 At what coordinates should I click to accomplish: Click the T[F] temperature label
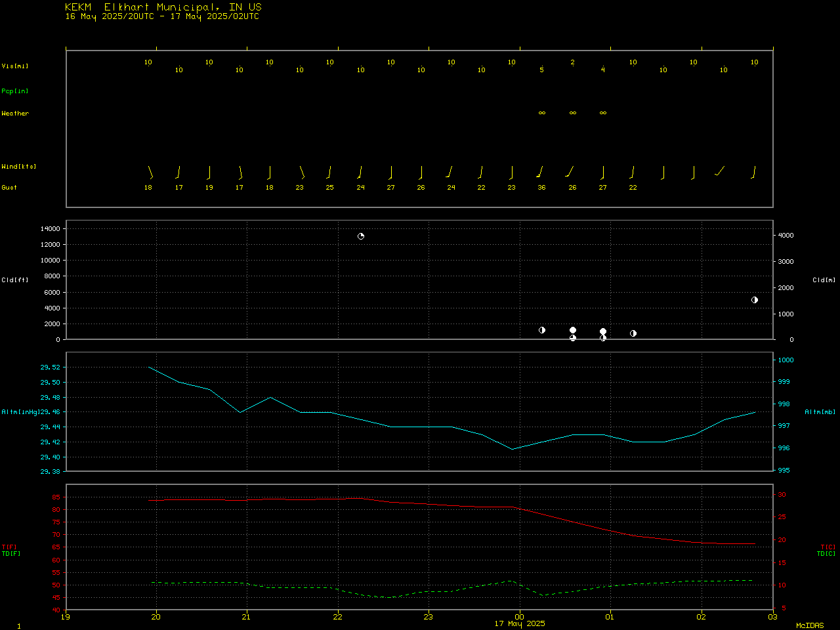(9, 547)
